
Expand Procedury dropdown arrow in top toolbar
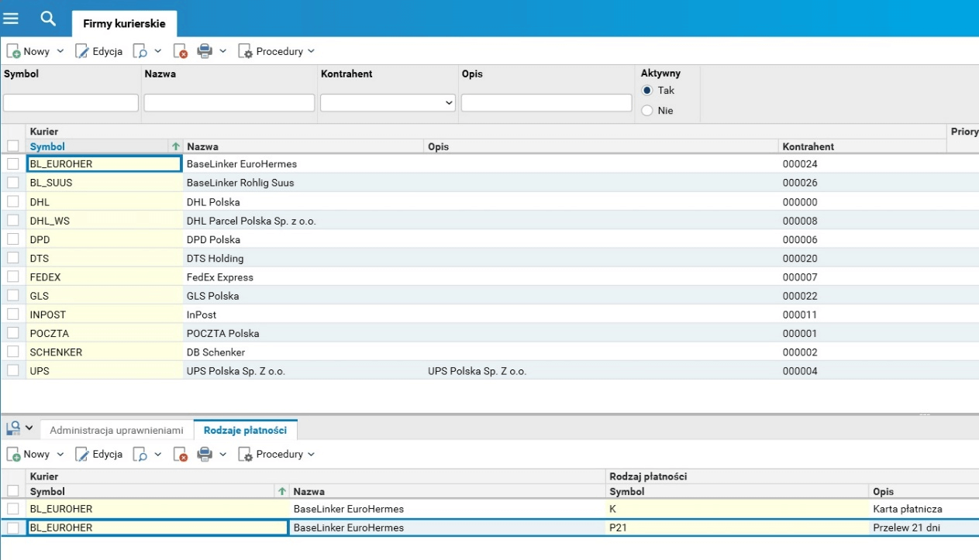click(x=311, y=51)
